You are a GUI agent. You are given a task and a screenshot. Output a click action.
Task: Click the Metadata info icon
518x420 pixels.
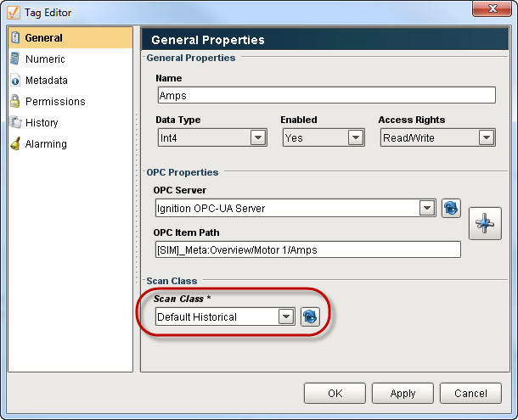point(15,81)
